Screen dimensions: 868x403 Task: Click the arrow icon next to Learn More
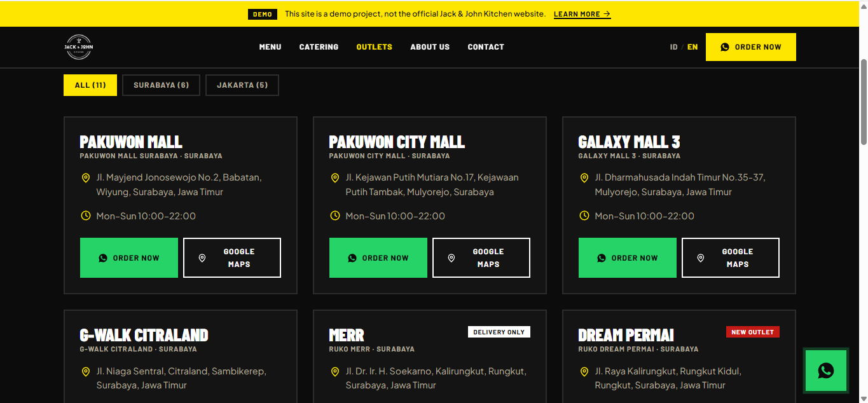tap(607, 14)
